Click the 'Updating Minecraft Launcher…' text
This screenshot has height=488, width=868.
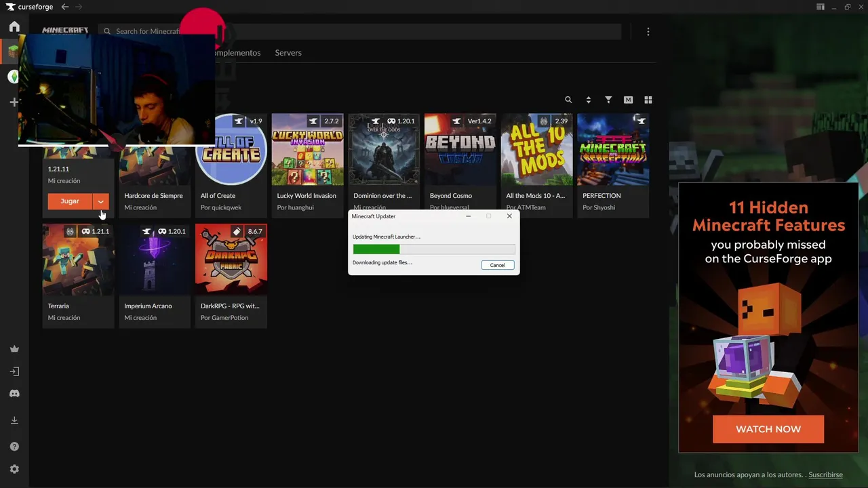pos(387,237)
